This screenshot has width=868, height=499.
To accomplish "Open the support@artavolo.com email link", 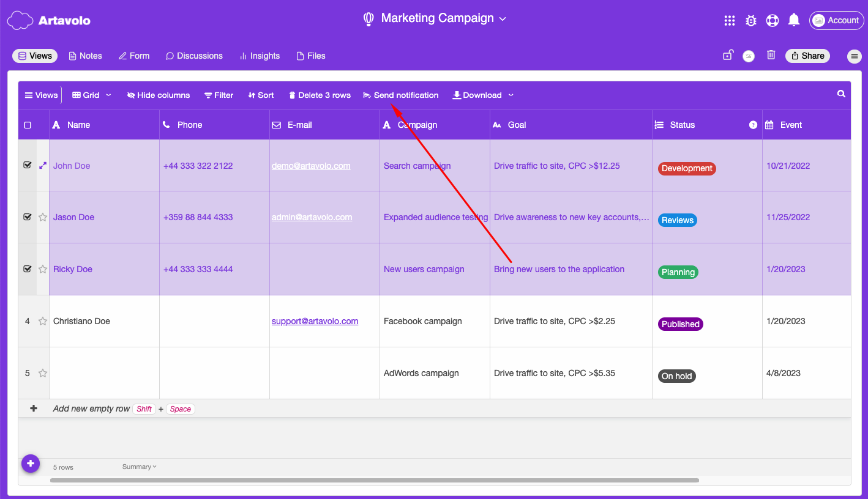I will (315, 321).
